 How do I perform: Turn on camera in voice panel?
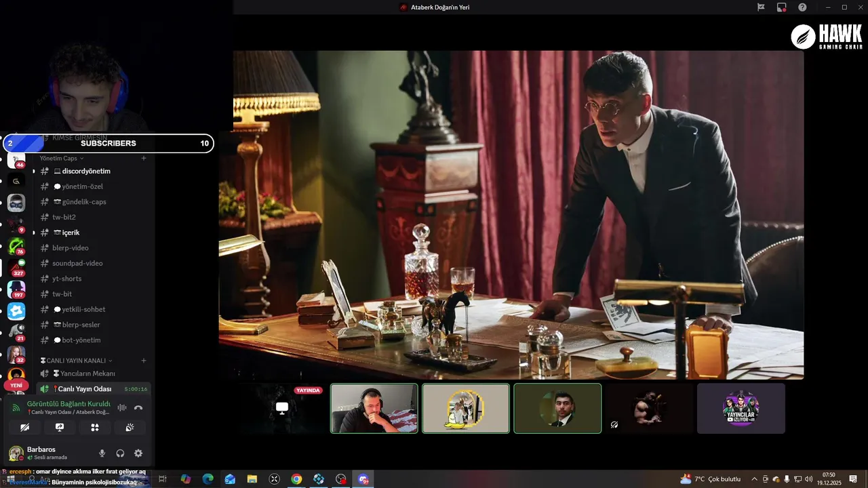tap(24, 428)
